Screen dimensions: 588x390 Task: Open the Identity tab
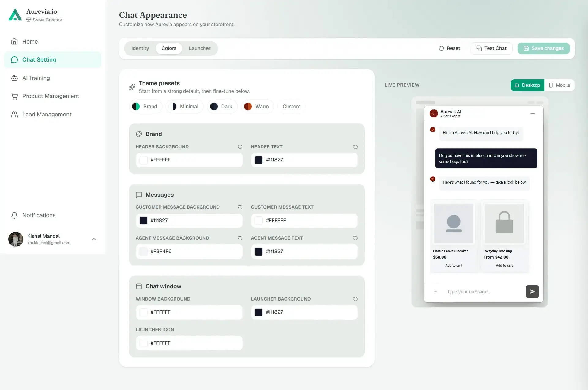click(x=140, y=48)
